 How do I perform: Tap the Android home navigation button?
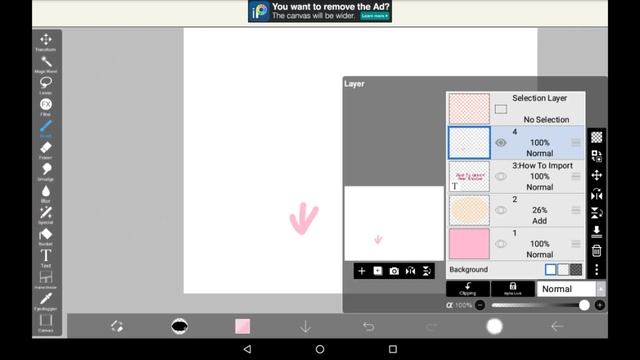(x=320, y=349)
